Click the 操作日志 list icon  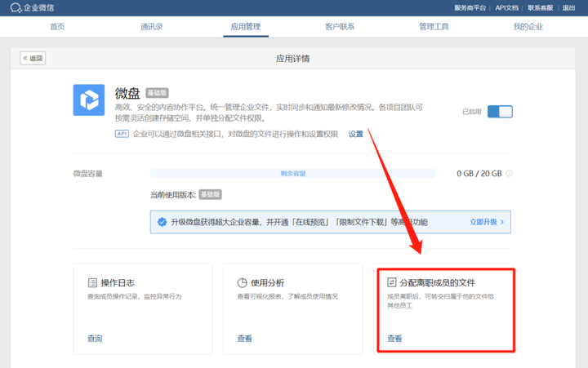pyautogui.click(x=92, y=282)
